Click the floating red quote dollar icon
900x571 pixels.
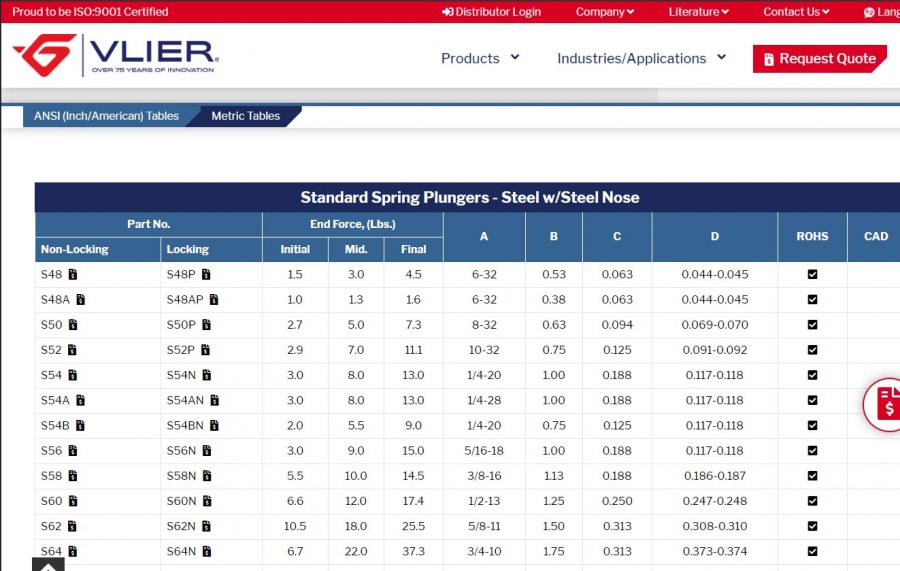[884, 405]
